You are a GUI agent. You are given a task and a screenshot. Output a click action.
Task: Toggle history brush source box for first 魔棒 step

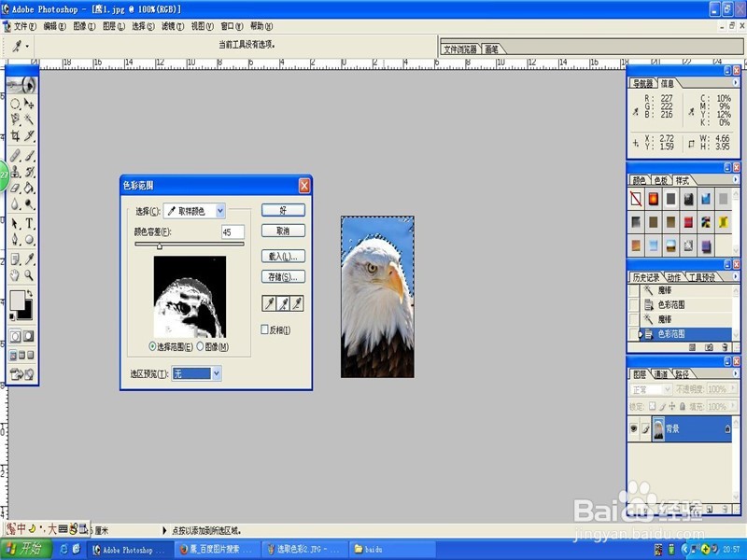[x=634, y=290]
